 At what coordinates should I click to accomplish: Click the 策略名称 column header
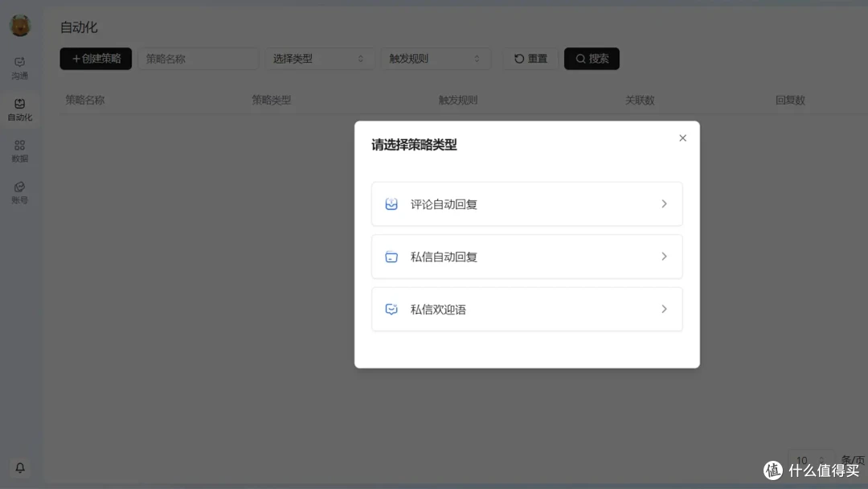click(84, 101)
